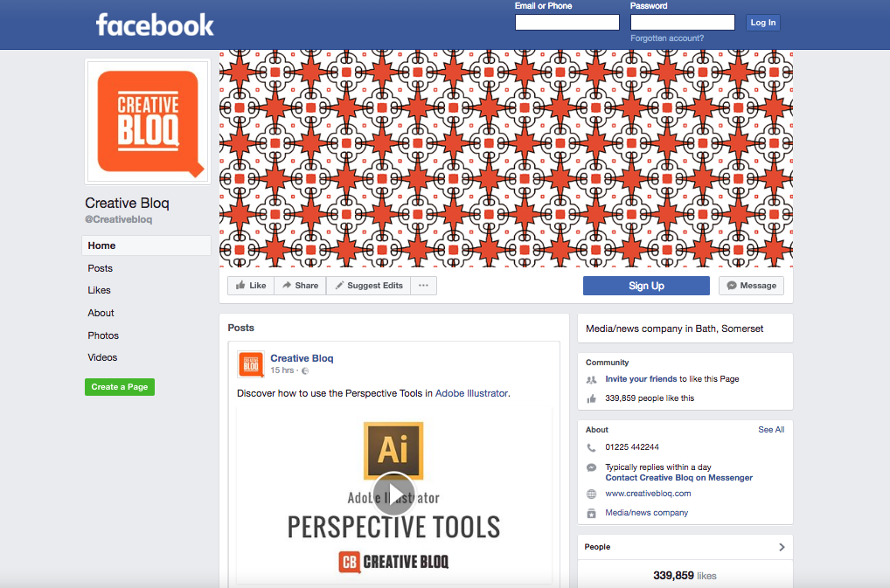Click the thumbs-up icon beside 339,859 people
This screenshot has width=890, height=588.
click(591, 398)
